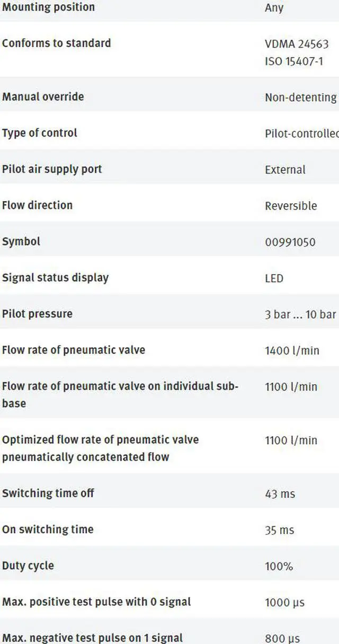Click the "Reversible" flow direction value
The height and width of the screenshot is (644, 339).
tap(291, 206)
